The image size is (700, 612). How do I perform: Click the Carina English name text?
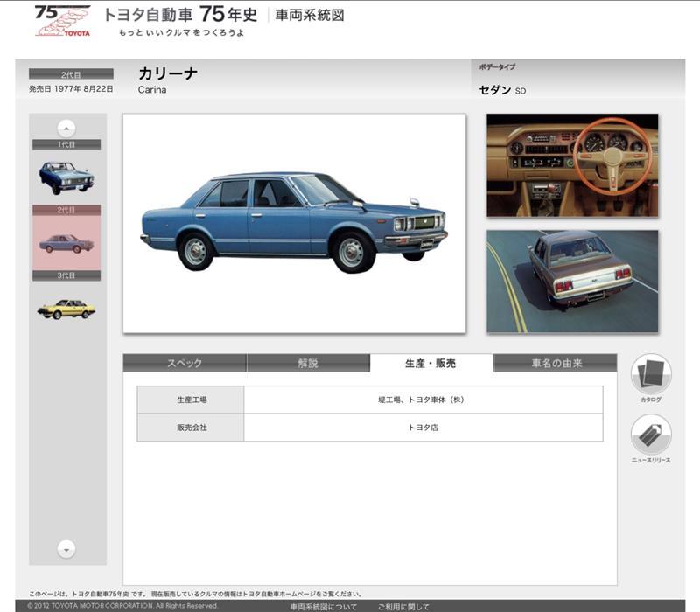coord(152,90)
